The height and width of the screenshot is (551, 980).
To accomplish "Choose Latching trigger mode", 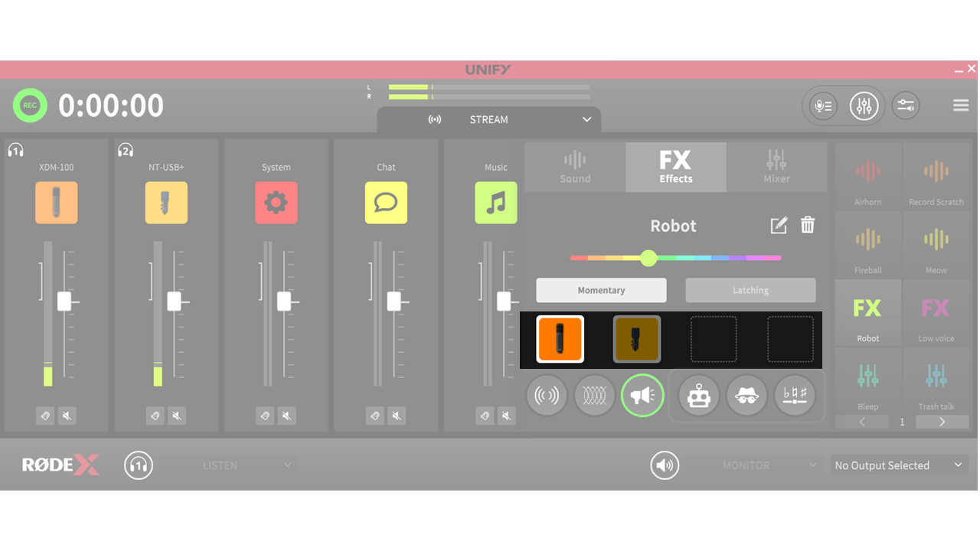I will point(750,290).
